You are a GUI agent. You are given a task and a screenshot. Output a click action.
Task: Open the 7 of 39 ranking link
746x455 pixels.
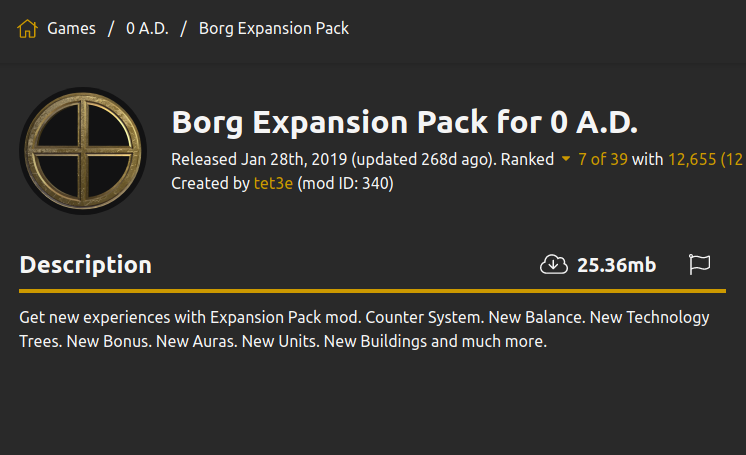[603, 159]
